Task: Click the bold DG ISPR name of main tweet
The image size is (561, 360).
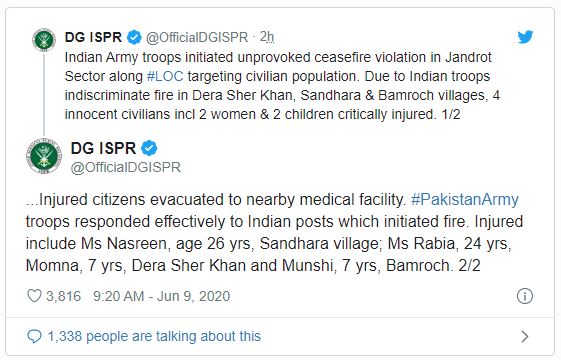Action: pyautogui.click(x=103, y=148)
